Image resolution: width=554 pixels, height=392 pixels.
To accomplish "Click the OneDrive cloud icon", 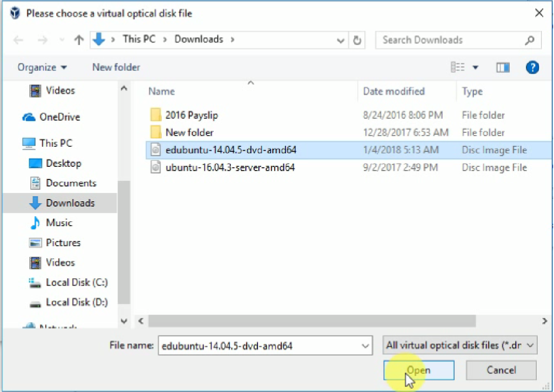I will (x=28, y=117).
